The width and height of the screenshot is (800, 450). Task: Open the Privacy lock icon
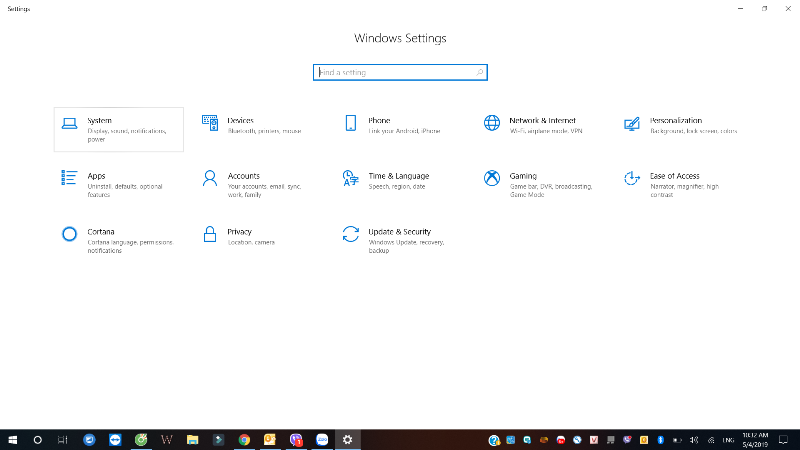[x=210, y=234]
